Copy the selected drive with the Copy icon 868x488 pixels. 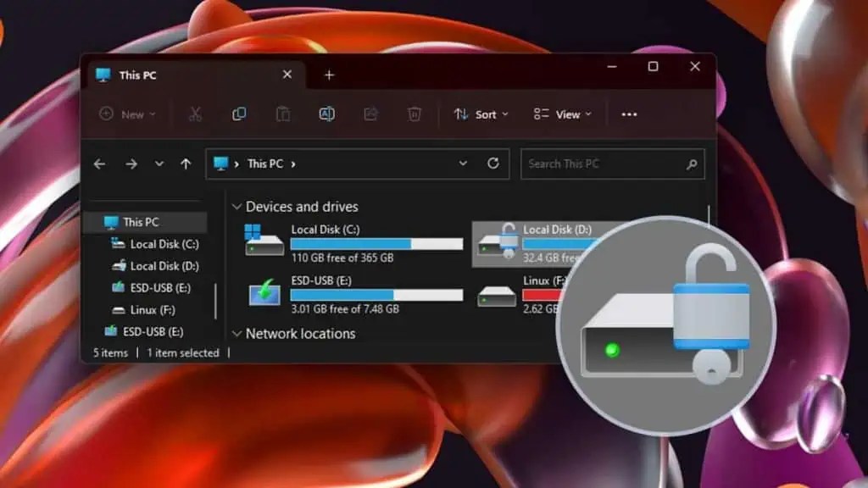(238, 114)
